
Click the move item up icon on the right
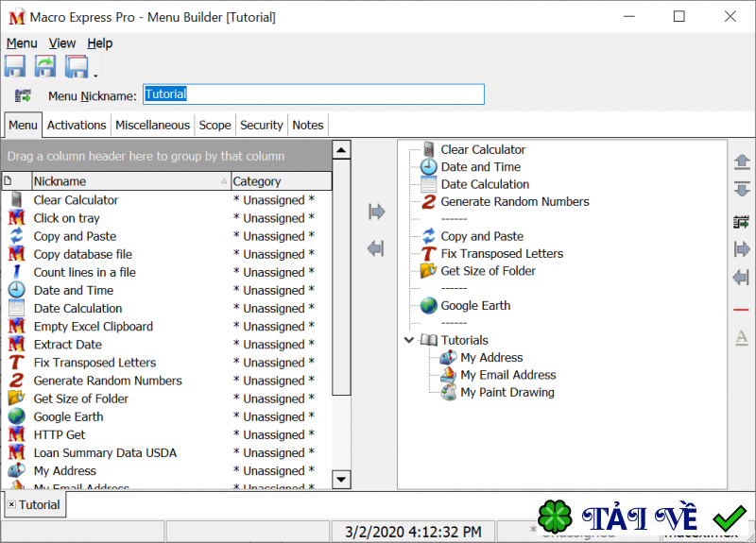click(x=742, y=161)
